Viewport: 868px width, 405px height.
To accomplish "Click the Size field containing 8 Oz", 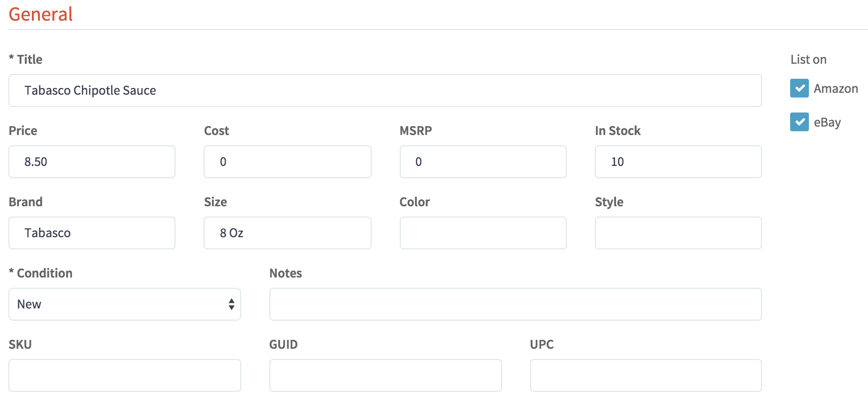I will point(288,233).
